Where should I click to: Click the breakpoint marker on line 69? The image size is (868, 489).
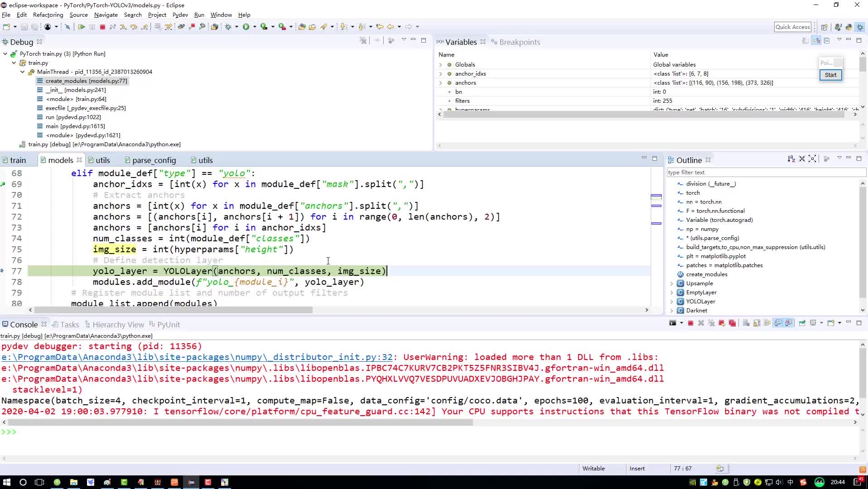[3, 184]
